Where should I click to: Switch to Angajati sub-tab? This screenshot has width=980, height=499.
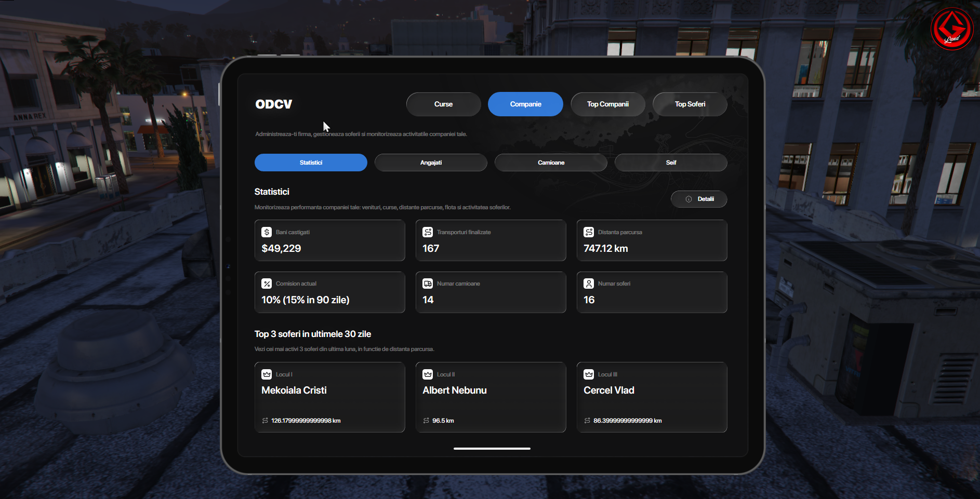pyautogui.click(x=431, y=163)
